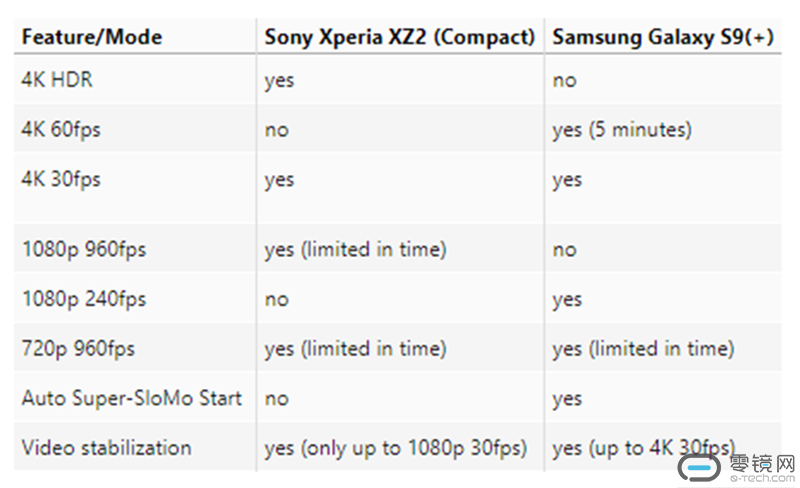Select the Feature/Mode column header

pos(92,37)
